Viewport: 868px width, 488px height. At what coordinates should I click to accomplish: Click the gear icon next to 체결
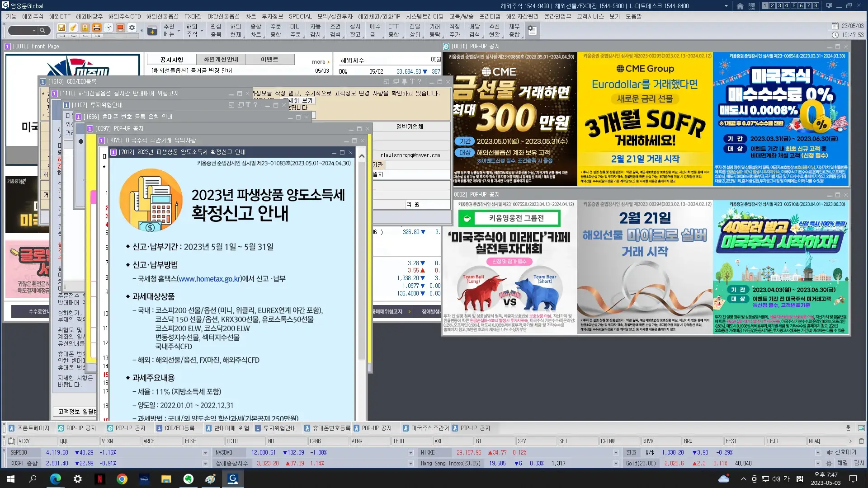[x=829, y=463]
